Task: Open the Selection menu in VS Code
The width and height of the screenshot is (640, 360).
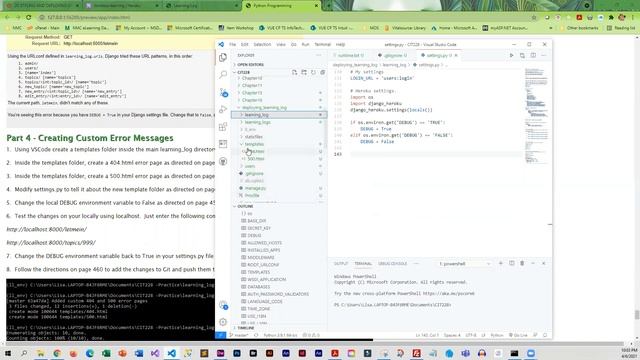Action: 262,44
